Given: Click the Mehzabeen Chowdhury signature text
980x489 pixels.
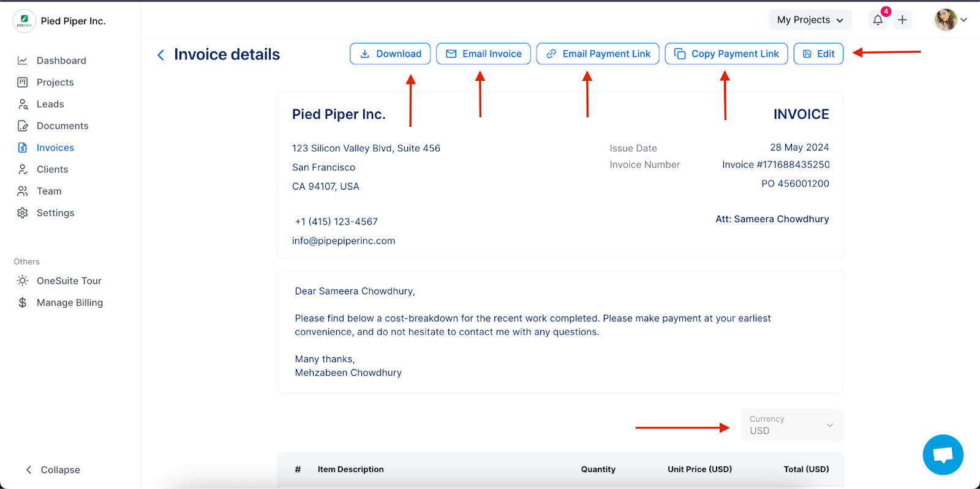Looking at the screenshot, I should point(349,373).
